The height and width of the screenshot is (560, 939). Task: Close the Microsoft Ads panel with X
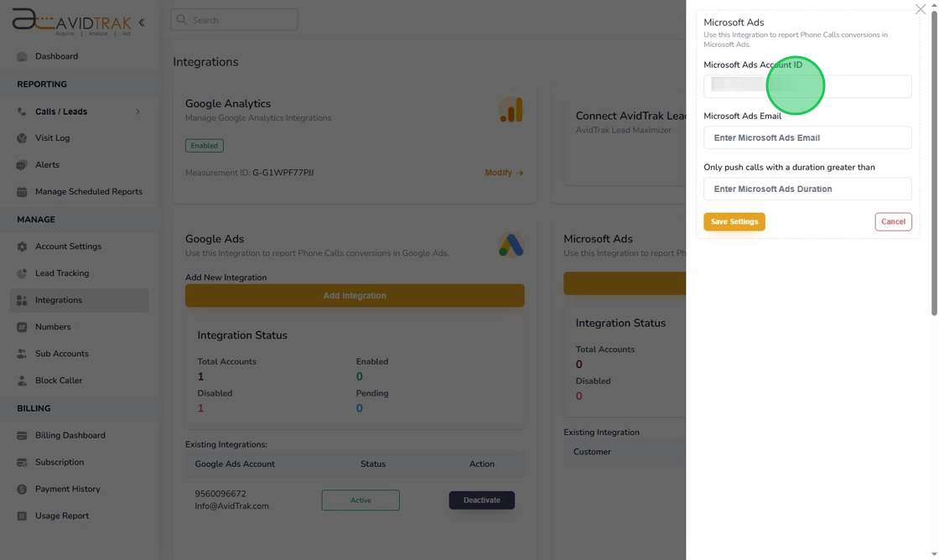921,9
